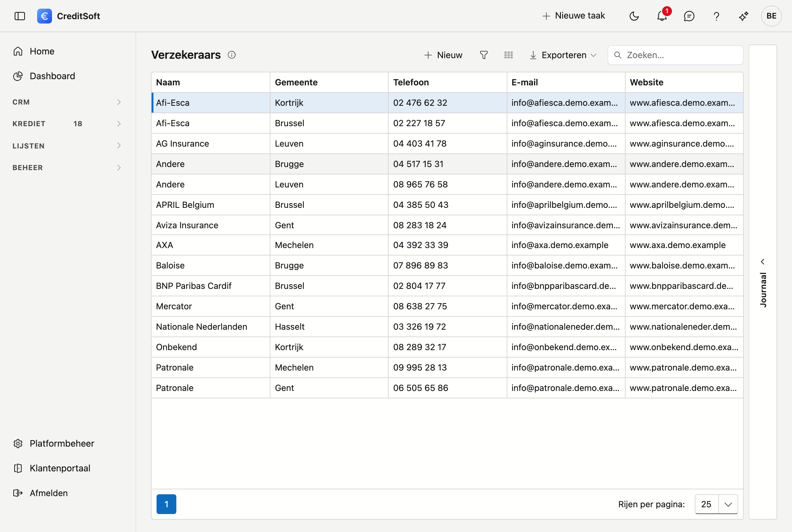Image resolution: width=792 pixels, height=532 pixels.
Task: Click phone number 09 995 28 13
Action: click(420, 367)
